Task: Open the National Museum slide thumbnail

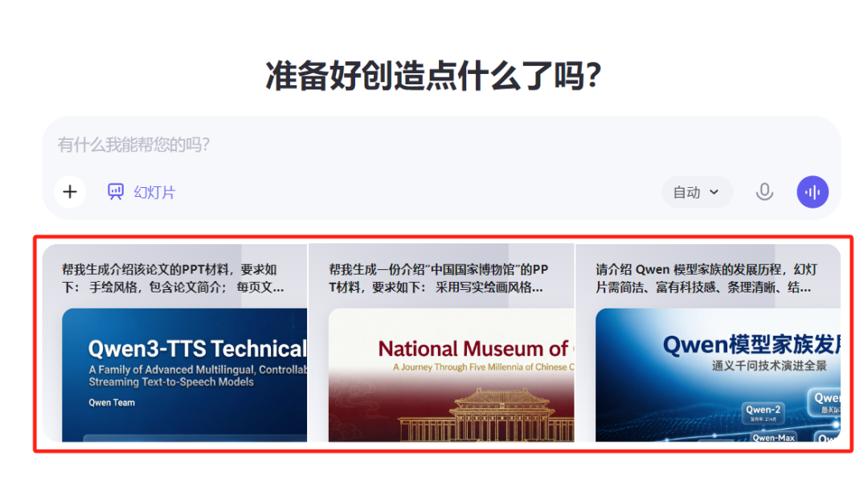Action: click(x=451, y=374)
